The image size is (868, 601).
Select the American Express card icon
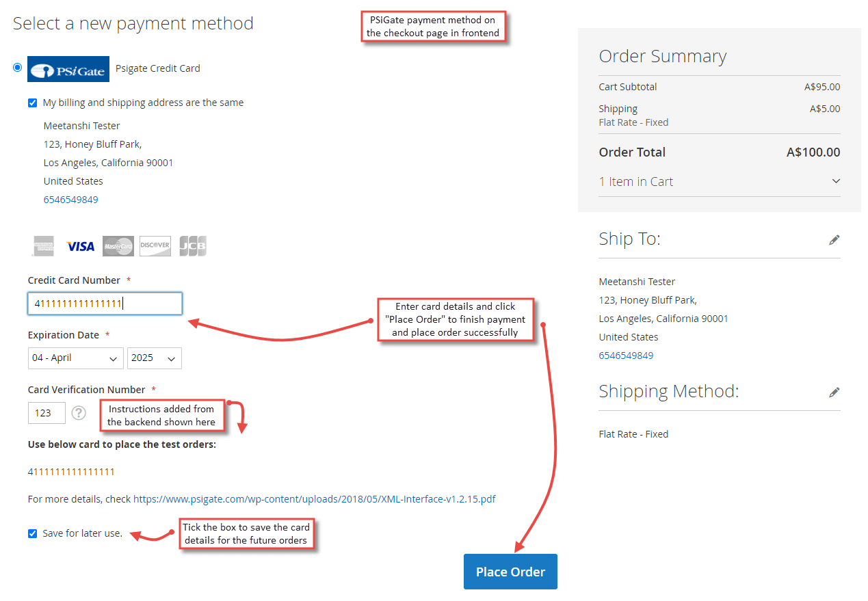coord(42,245)
